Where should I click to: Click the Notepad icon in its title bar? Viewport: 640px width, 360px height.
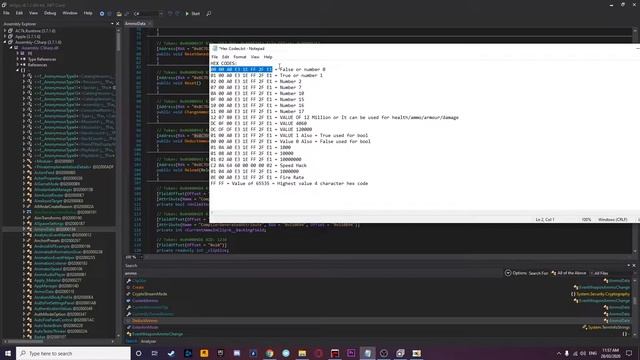(x=215, y=49)
